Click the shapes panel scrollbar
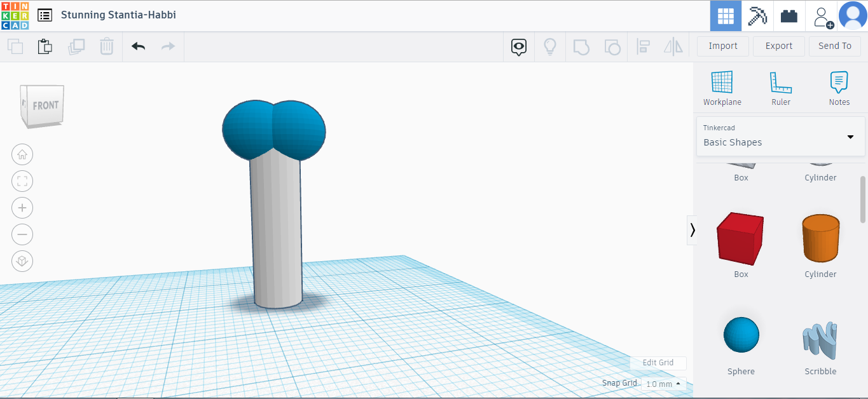 tap(863, 199)
